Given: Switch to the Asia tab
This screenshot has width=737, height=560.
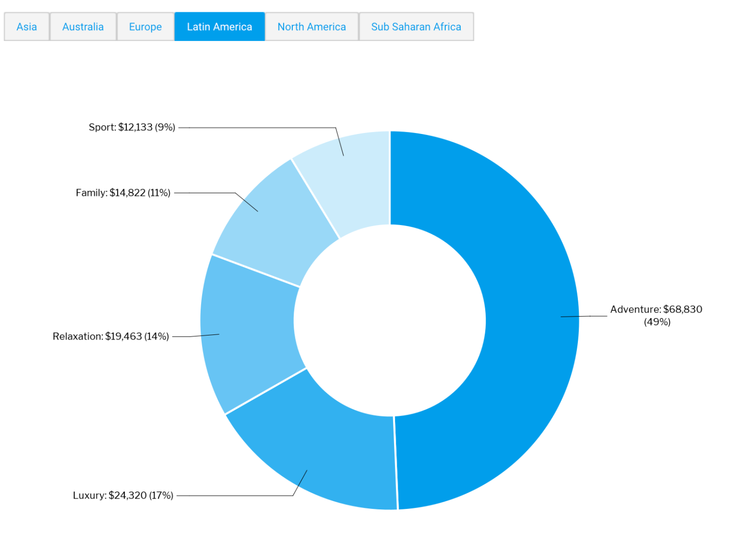Looking at the screenshot, I should (x=27, y=27).
